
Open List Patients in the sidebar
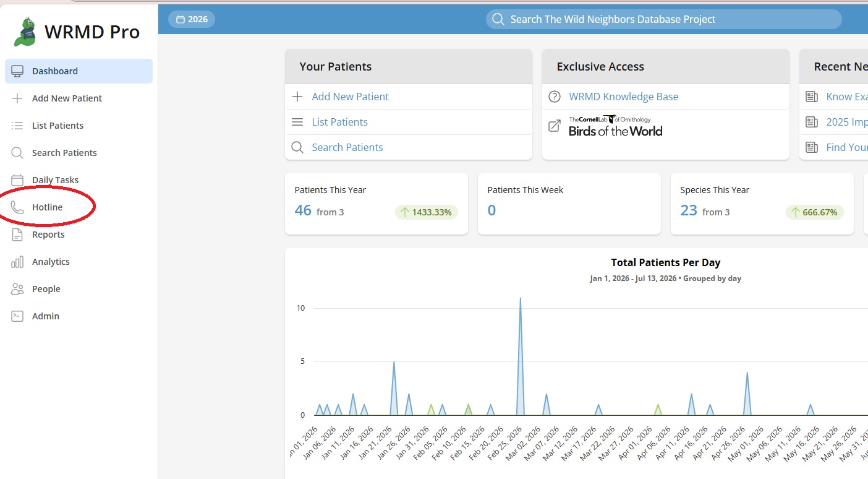[x=79, y=126]
